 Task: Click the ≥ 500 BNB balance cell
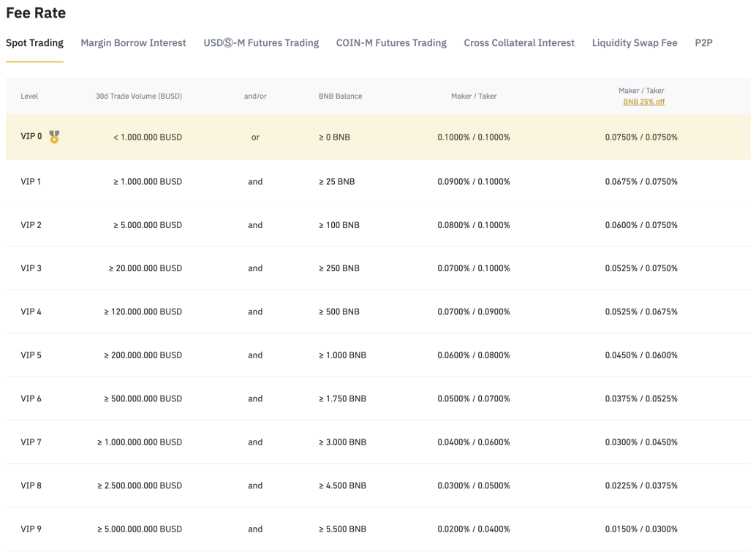[339, 312]
